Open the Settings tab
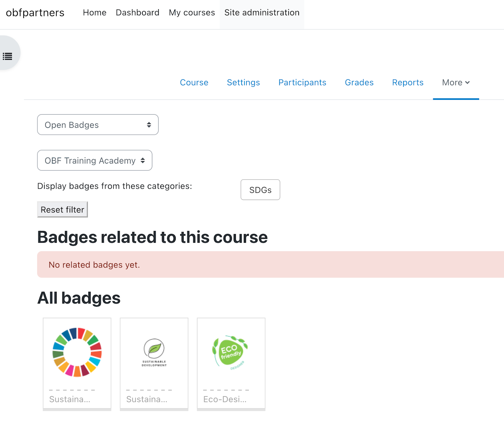Viewport: 504px width, 427px height. (243, 83)
